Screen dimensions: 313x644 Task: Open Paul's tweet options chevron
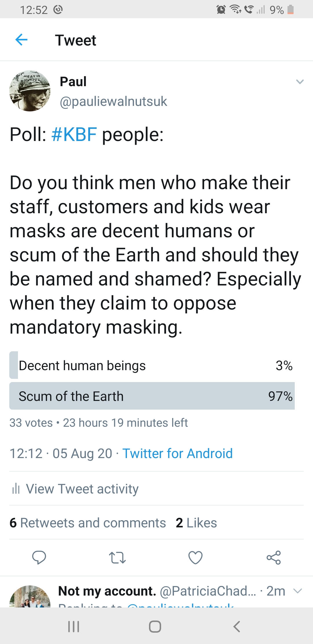click(300, 82)
